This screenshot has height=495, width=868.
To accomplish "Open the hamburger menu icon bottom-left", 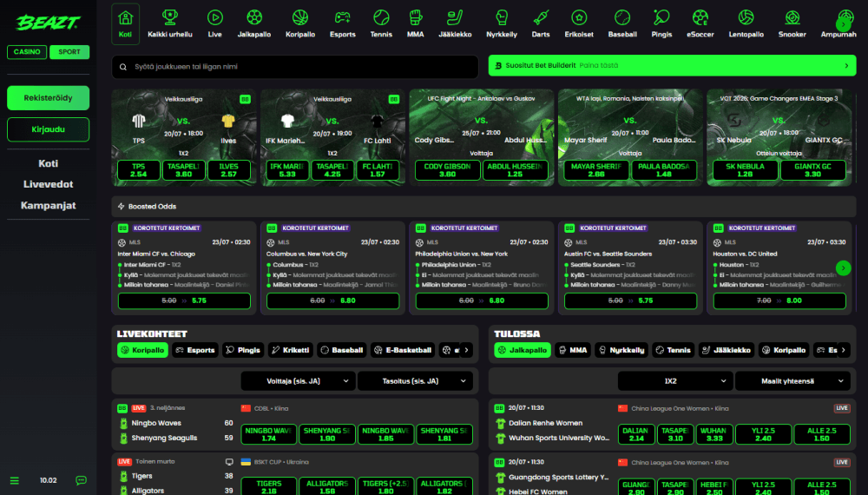I will click(x=15, y=480).
